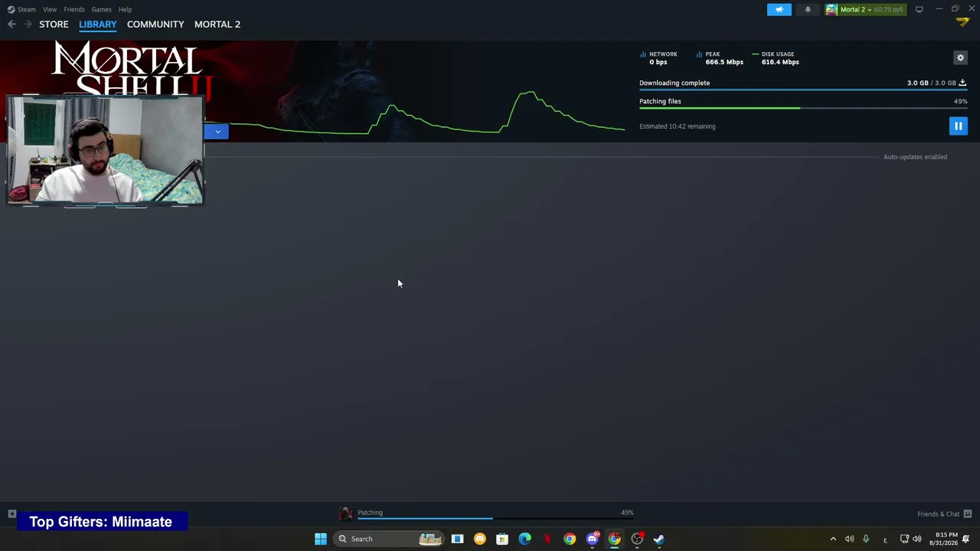Open the notifications bell

[x=808, y=9]
